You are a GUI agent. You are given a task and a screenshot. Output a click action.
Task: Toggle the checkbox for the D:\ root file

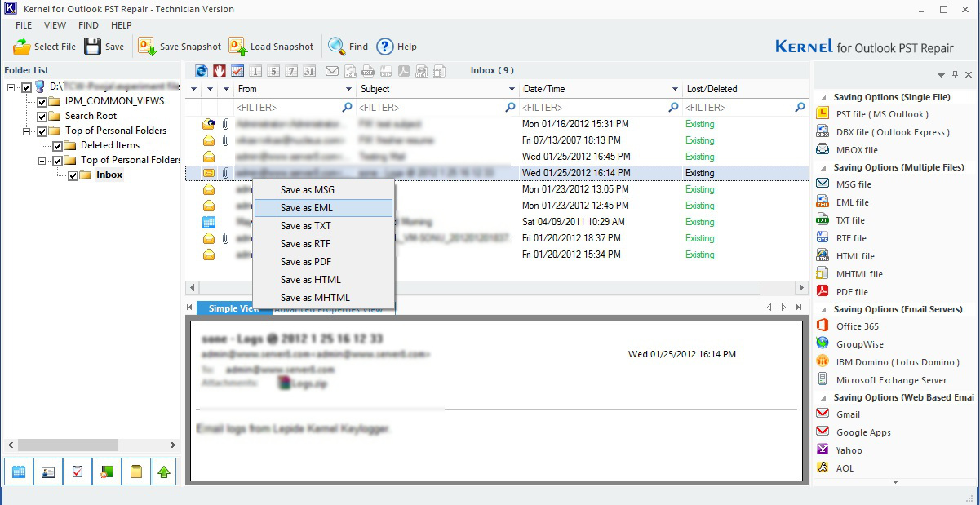click(x=26, y=86)
